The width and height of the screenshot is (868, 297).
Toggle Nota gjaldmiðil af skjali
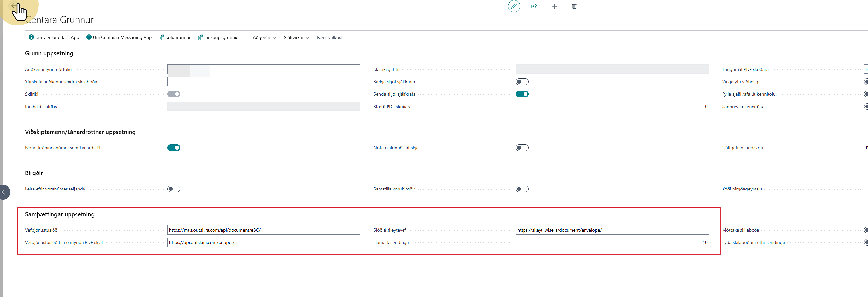pyautogui.click(x=522, y=148)
